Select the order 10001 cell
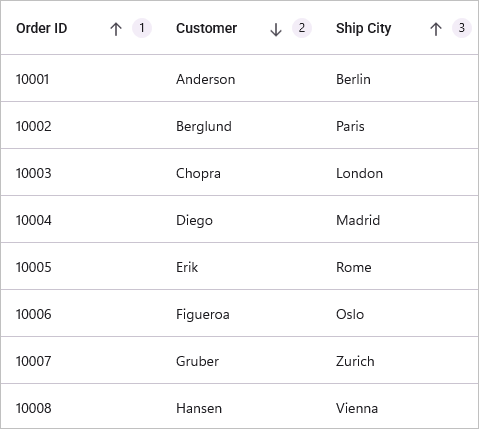This screenshot has width=479, height=429. click(x=81, y=78)
